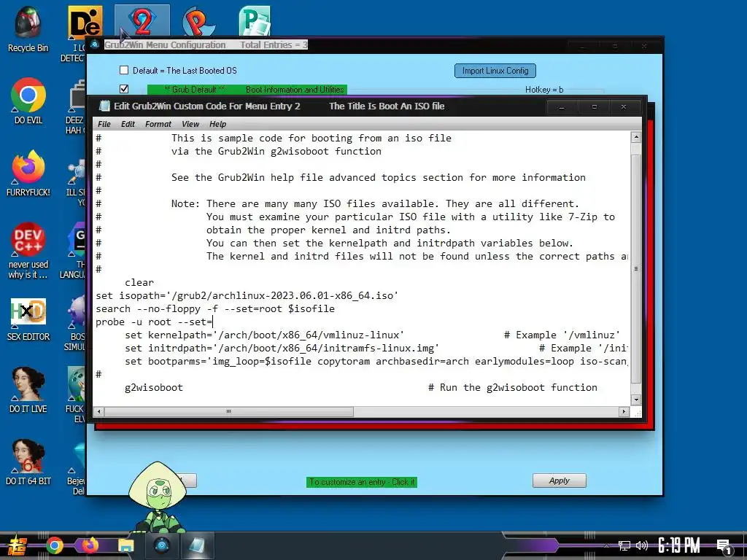Click the 'g2wisoboot' command text
The image size is (747, 560).
154,388
